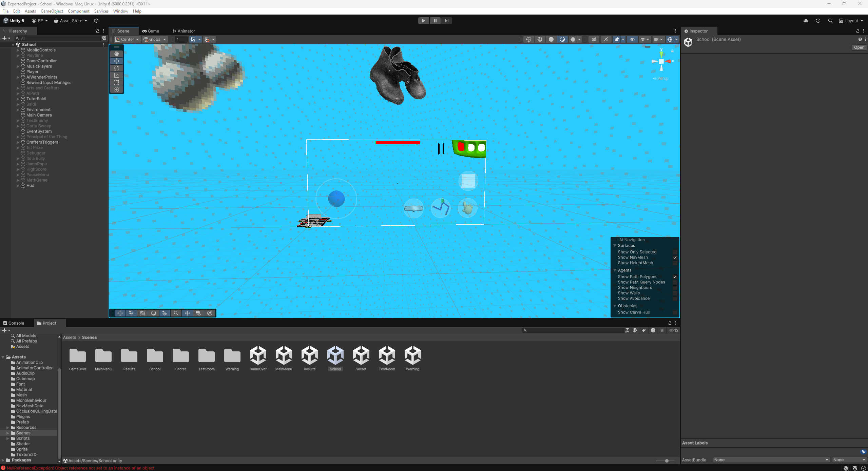Open the Global handle rotation dropdown
868x471 pixels.
(x=155, y=39)
